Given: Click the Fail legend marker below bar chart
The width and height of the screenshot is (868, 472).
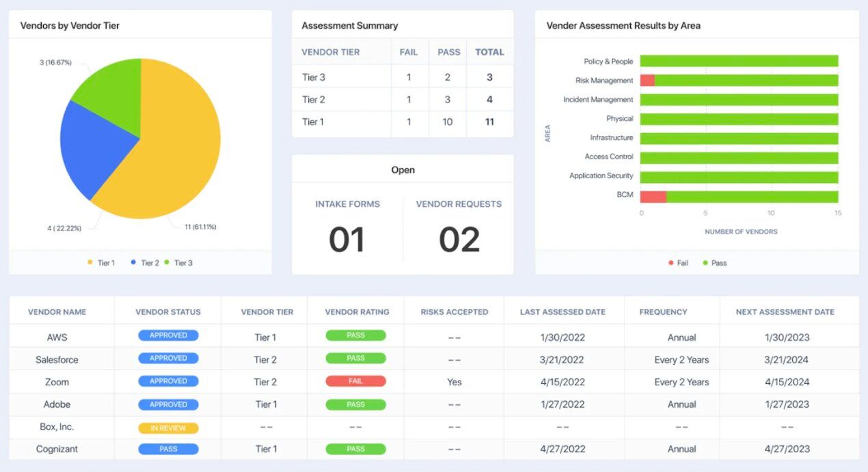Looking at the screenshot, I should click(x=671, y=262).
